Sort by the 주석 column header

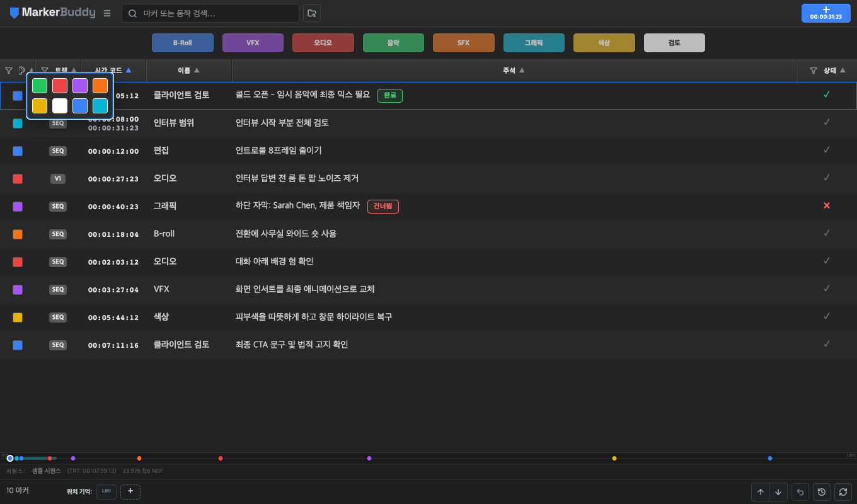tap(514, 71)
